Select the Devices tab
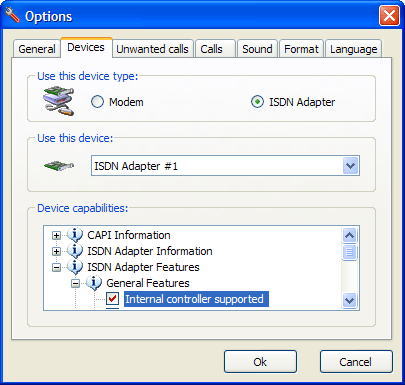Image resolution: width=405 pixels, height=385 pixels. (86, 47)
